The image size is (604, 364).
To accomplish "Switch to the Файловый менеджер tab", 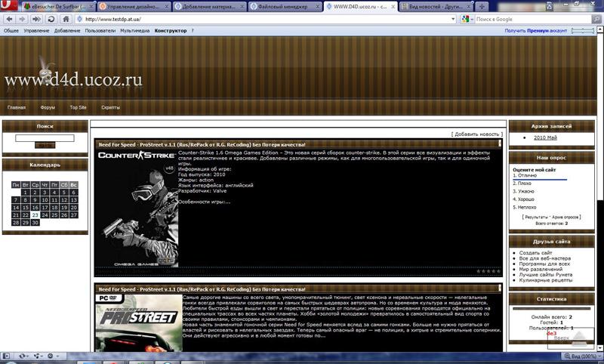I will tap(285, 7).
